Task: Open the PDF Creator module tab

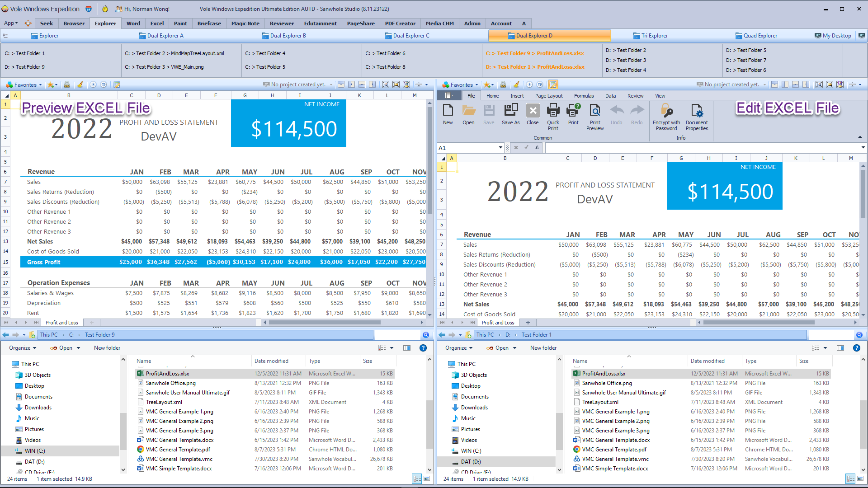Action: click(400, 23)
